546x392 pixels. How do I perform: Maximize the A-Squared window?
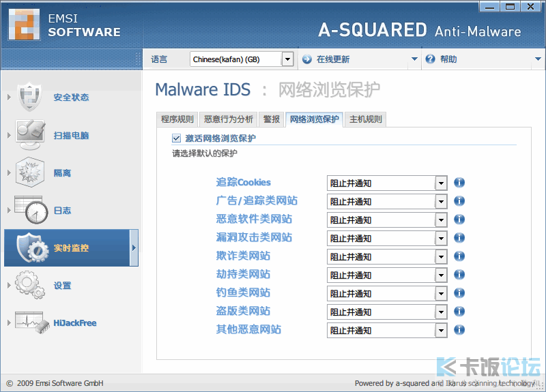tap(510, 7)
